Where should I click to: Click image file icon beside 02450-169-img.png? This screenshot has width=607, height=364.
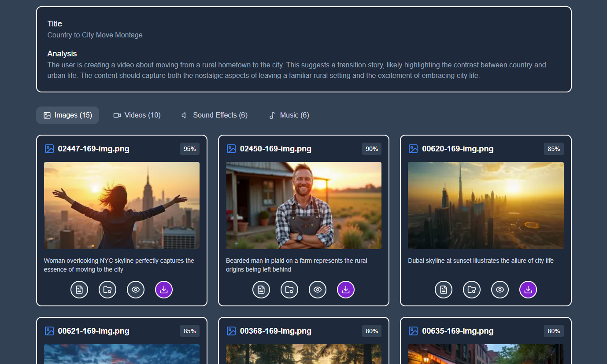pyautogui.click(x=231, y=149)
